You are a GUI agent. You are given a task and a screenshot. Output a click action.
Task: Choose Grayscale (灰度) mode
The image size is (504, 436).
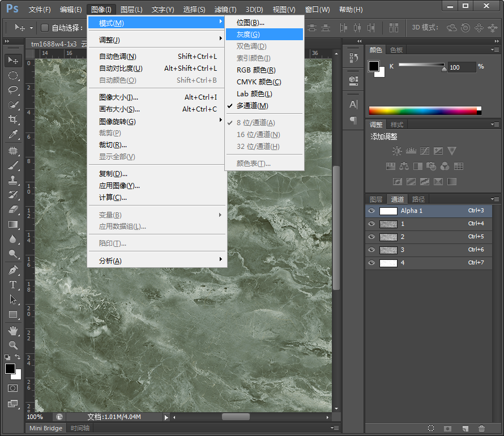264,35
